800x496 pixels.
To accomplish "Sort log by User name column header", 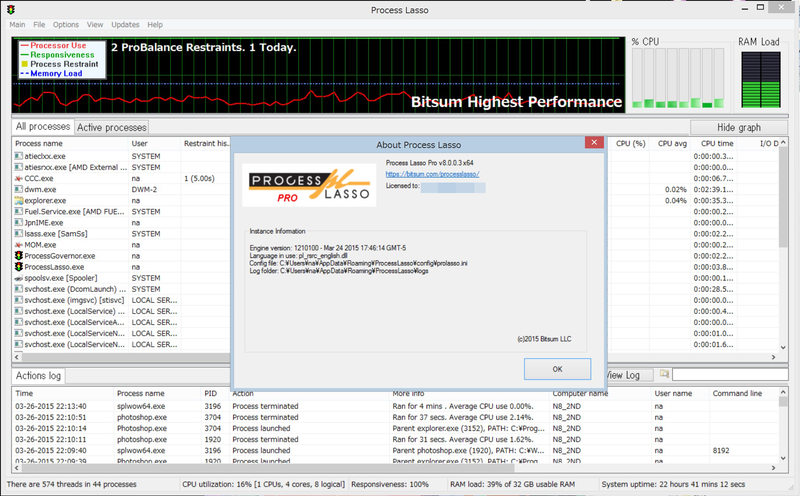I will [680, 393].
